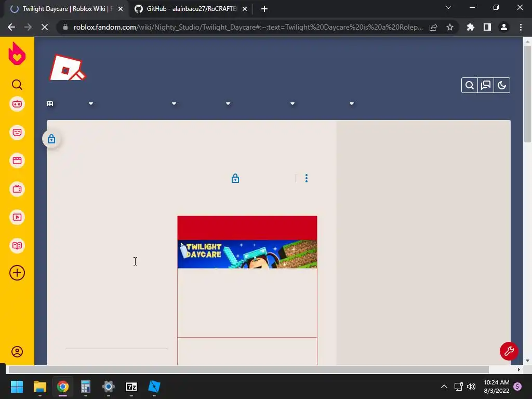The width and height of the screenshot is (532, 399).
Task: Open the 7-Zip taskbar icon
Action: pos(131,387)
